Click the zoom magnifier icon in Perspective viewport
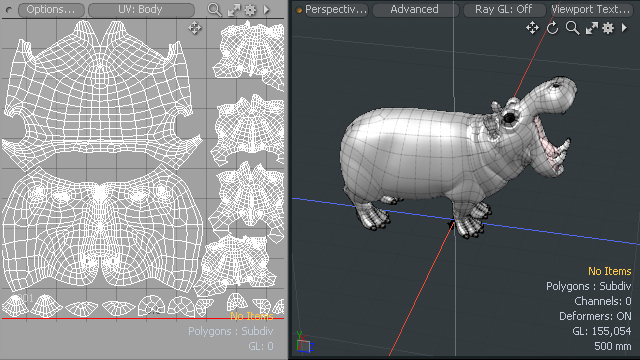Image resolution: width=640 pixels, height=360 pixels. point(572,28)
